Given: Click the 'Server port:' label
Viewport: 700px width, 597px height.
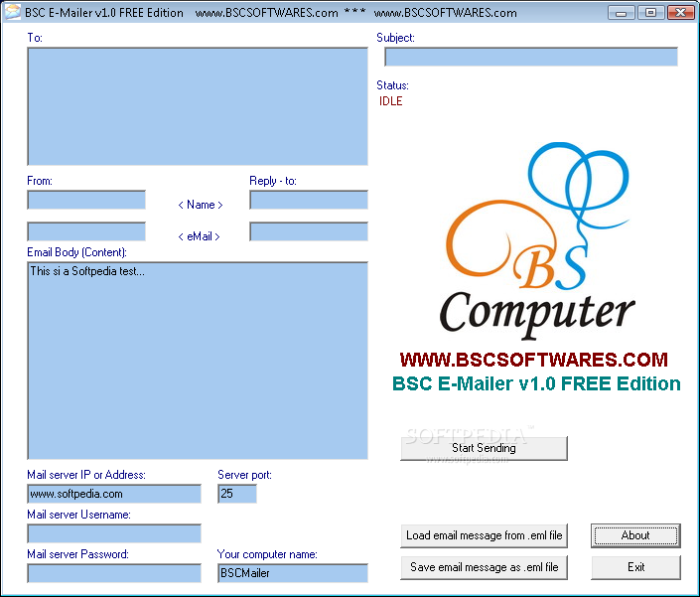Looking at the screenshot, I should (x=244, y=475).
